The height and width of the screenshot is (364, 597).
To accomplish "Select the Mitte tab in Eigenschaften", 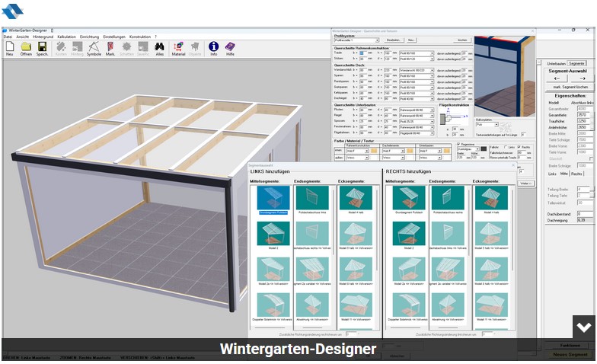I will (563, 174).
